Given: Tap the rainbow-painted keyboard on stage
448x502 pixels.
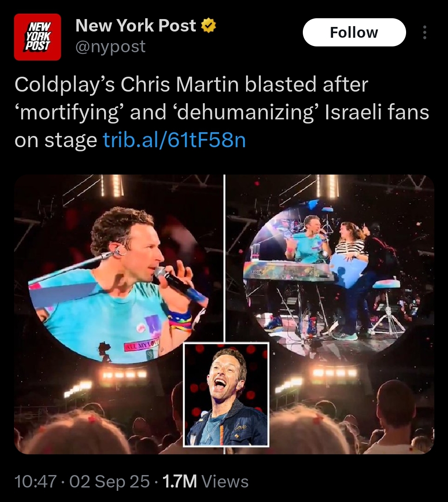Looking at the screenshot, I should 288,272.
